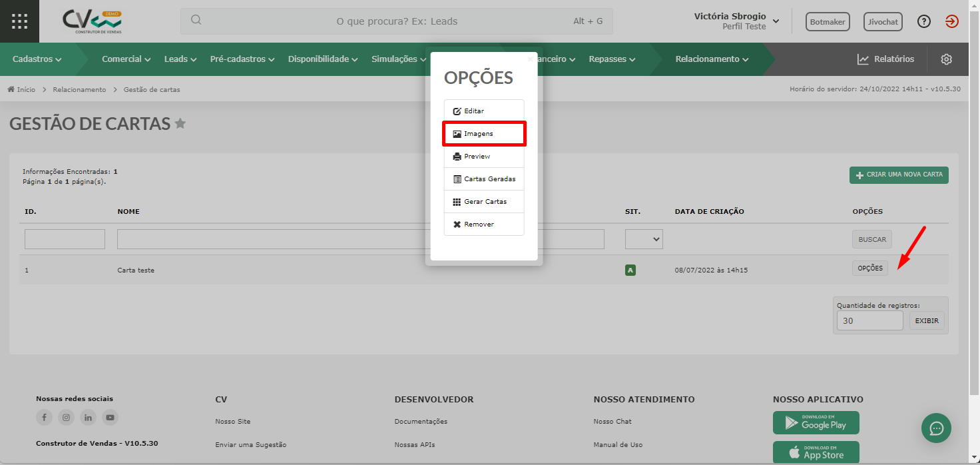Select Editar in the options popup
Screen dimensions: 980x465
tap(484, 111)
